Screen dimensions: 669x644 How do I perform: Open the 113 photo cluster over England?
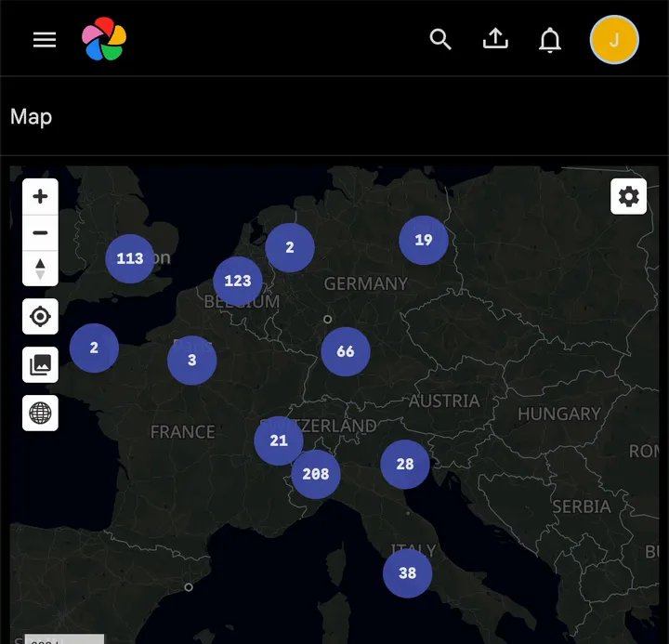coord(130,258)
